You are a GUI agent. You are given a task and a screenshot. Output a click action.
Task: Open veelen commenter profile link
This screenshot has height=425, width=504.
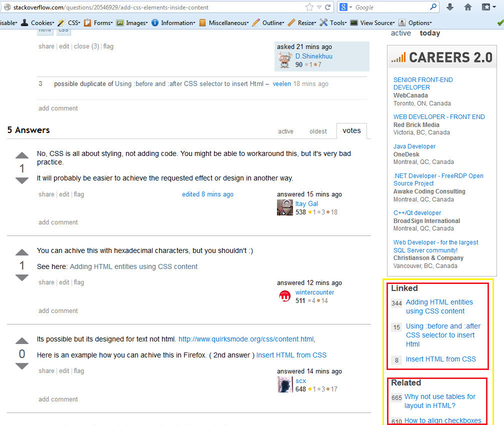(x=281, y=84)
